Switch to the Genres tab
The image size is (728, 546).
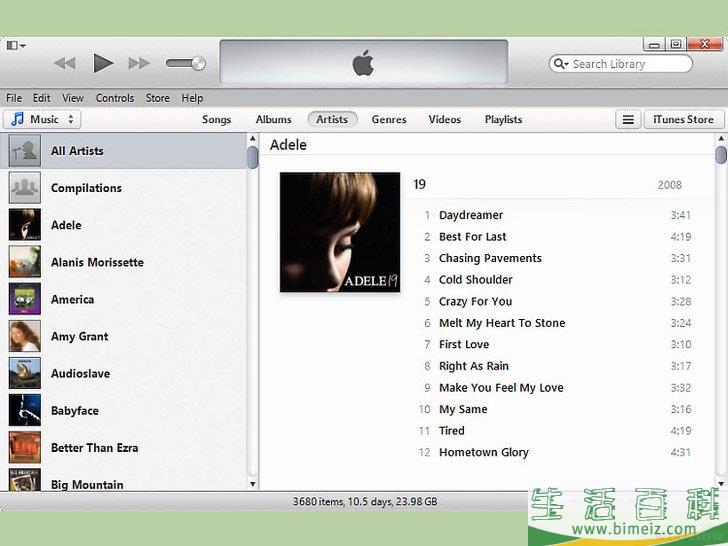click(x=389, y=119)
